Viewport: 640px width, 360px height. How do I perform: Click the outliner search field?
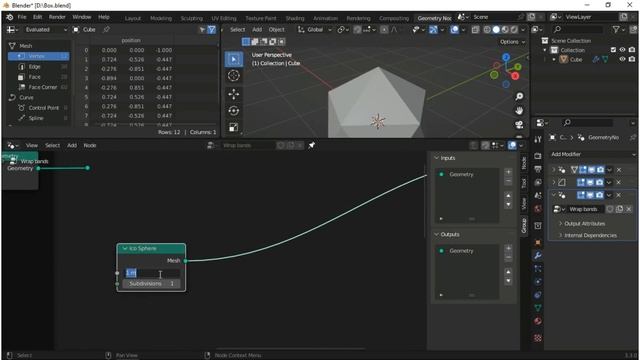click(578, 29)
